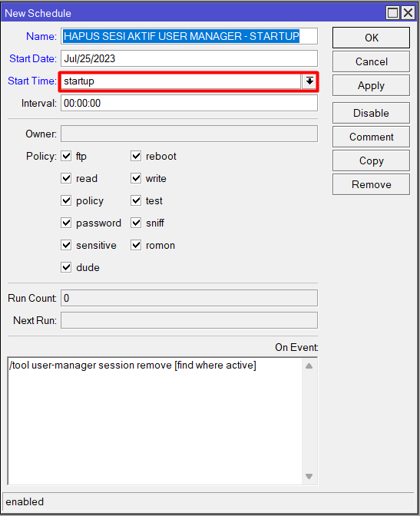Viewport: 420px width, 516px height.
Task: Remove the schedule entry
Action: 371,184
